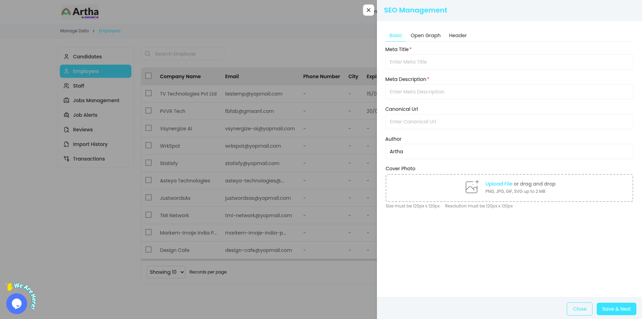Open the Showing 10 records dropdown
644x319 pixels.
(166, 272)
